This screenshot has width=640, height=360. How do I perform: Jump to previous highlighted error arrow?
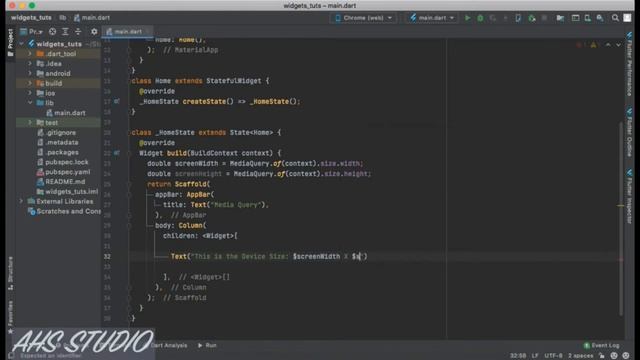tap(608, 45)
